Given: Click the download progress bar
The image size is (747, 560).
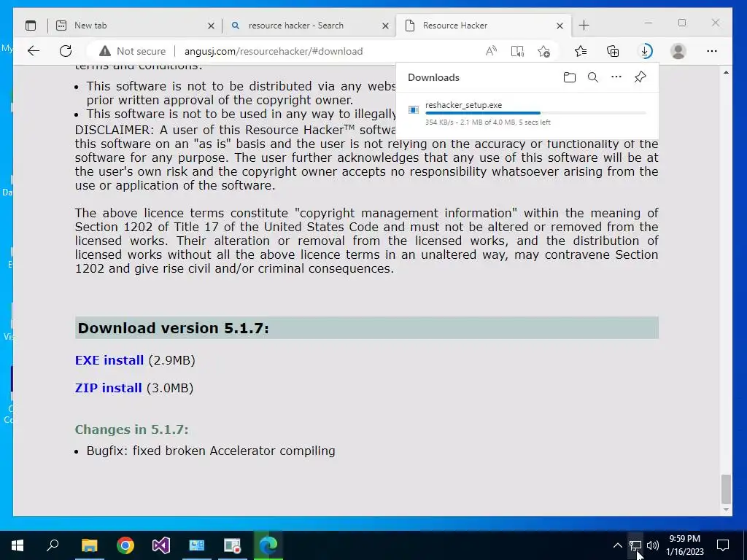Looking at the screenshot, I should click(x=535, y=113).
